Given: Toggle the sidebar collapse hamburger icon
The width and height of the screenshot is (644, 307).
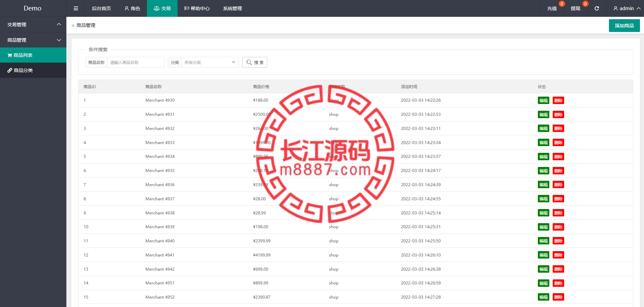Looking at the screenshot, I should (x=76, y=8).
